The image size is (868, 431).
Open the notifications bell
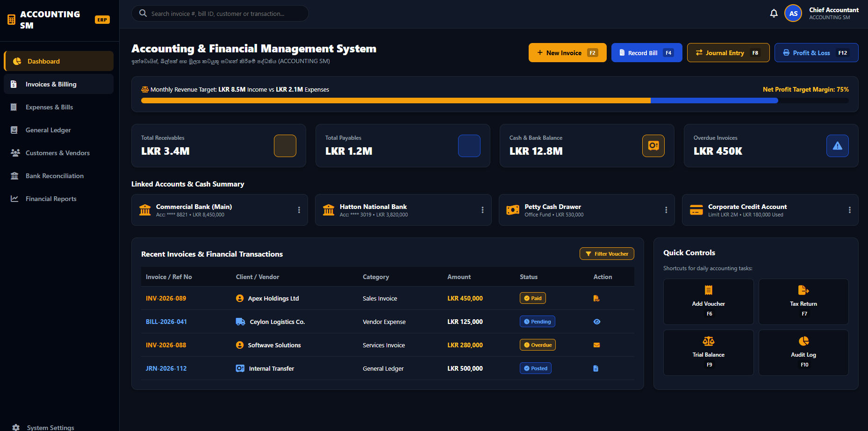click(x=774, y=13)
